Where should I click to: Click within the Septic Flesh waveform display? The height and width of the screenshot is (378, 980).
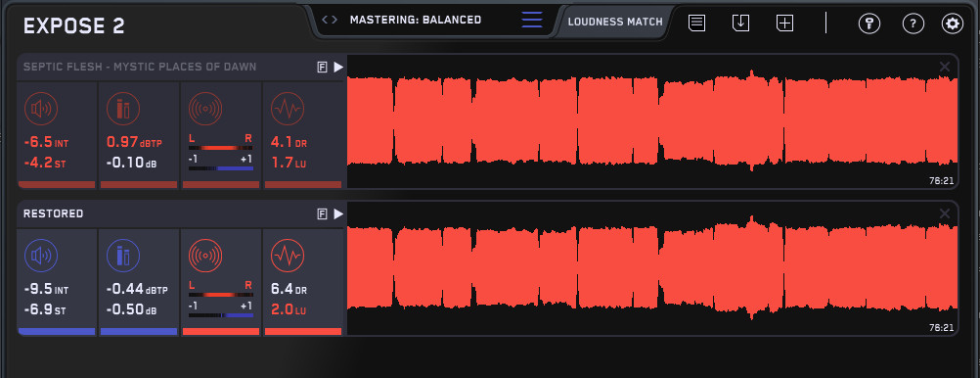click(652, 121)
